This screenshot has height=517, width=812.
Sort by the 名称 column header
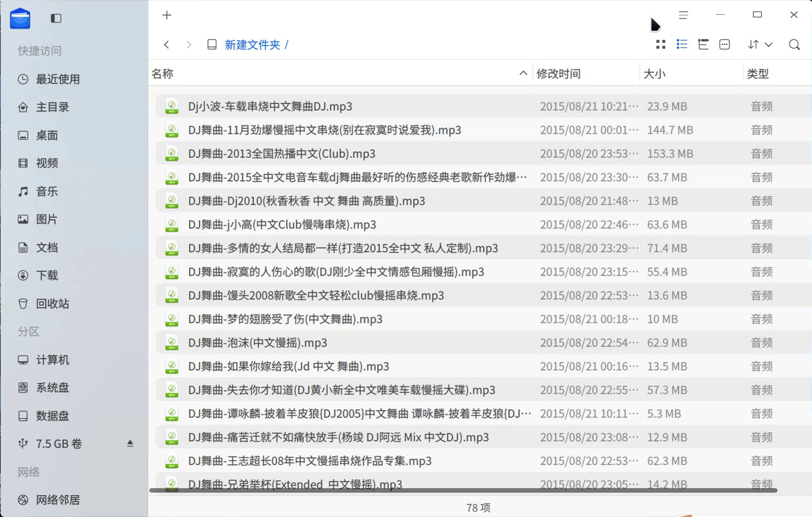[340, 74]
